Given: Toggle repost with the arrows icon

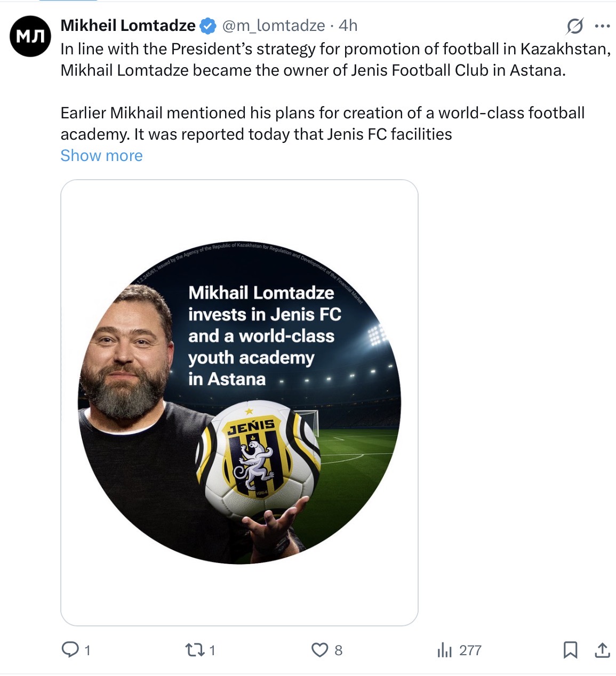Looking at the screenshot, I should [193, 650].
